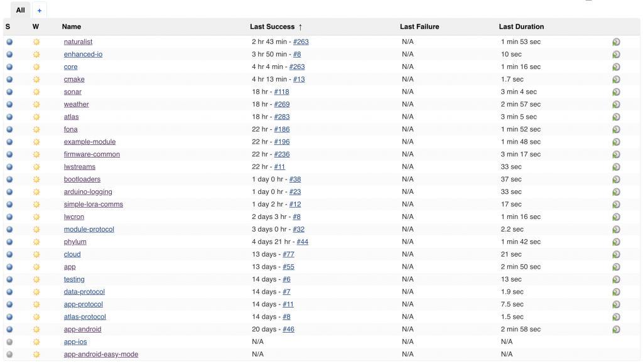Click the build icon in the app-android row

click(616, 329)
